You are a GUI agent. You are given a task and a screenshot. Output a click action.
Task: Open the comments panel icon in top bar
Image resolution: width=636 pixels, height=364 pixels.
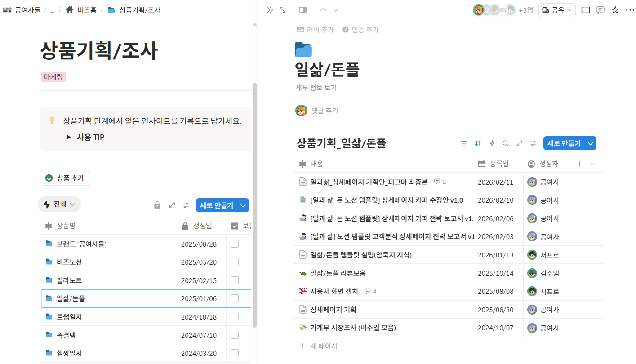pos(600,10)
